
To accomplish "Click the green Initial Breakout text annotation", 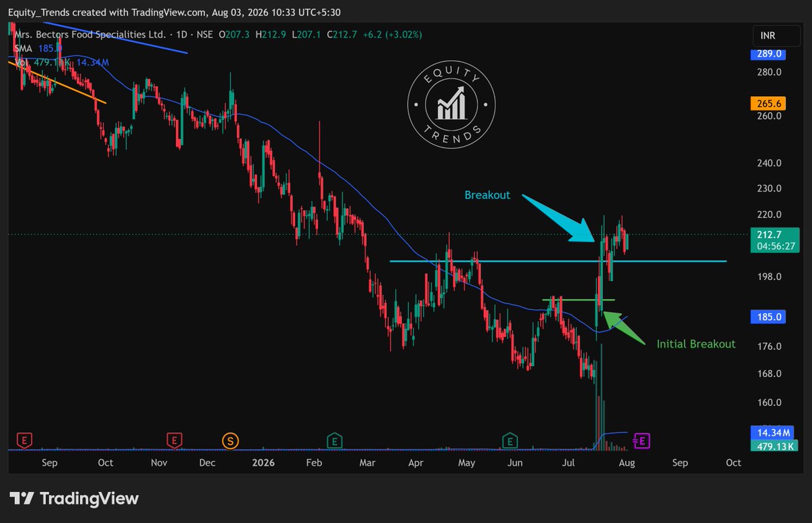I will [x=696, y=344].
